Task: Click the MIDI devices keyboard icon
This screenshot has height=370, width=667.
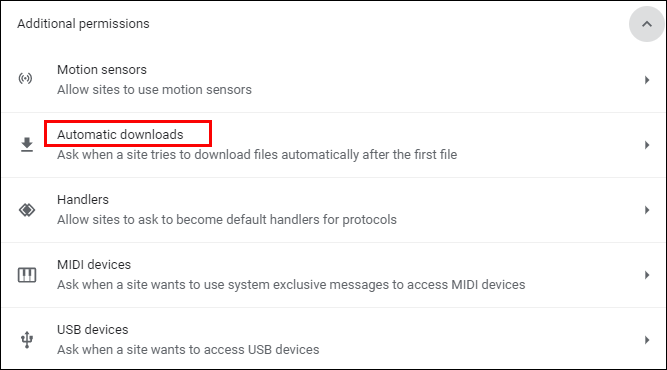Action: (x=27, y=275)
